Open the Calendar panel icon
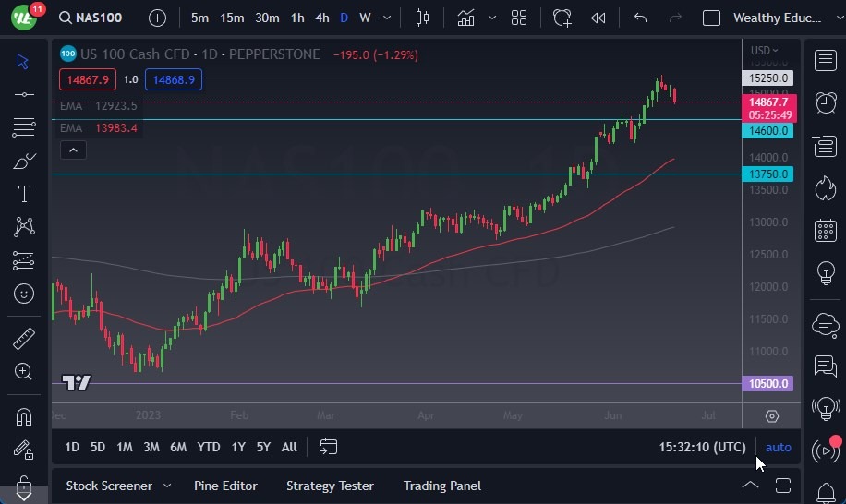Image resolution: width=846 pixels, height=504 pixels. point(825,231)
